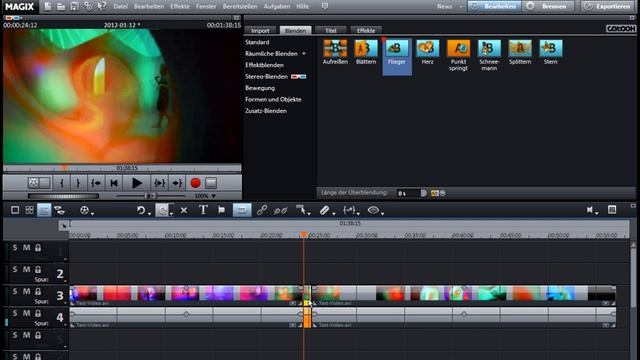
Task: Click the delete X tool in timeline toolbar
Action: pyautogui.click(x=184, y=210)
